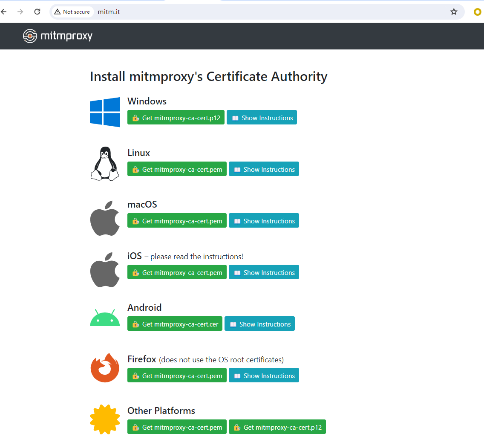Click the macOS Apple logo icon
This screenshot has height=448, width=484.
click(x=105, y=218)
